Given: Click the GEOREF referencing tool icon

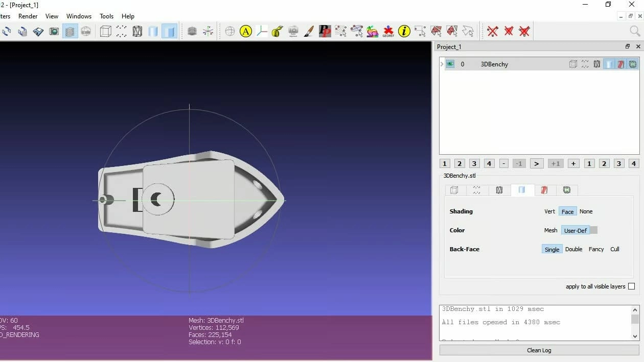Looking at the screenshot, I should [388, 32].
